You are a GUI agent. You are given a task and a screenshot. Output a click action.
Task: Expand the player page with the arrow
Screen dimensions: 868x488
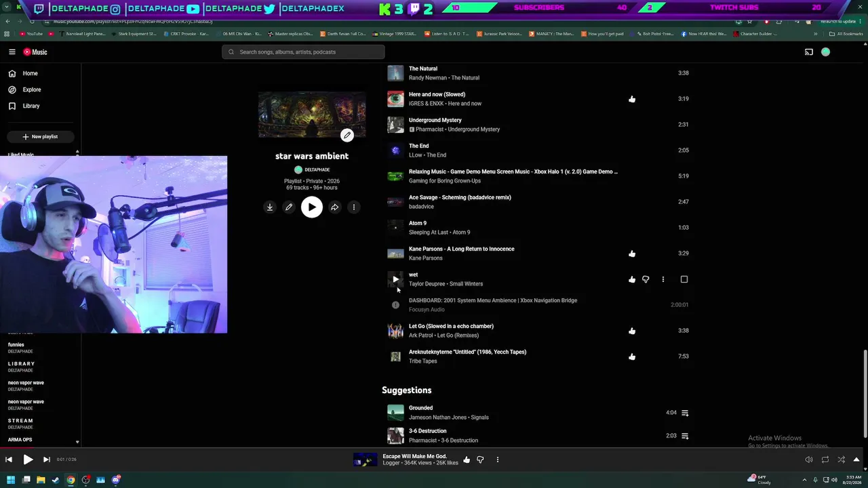[856, 460]
